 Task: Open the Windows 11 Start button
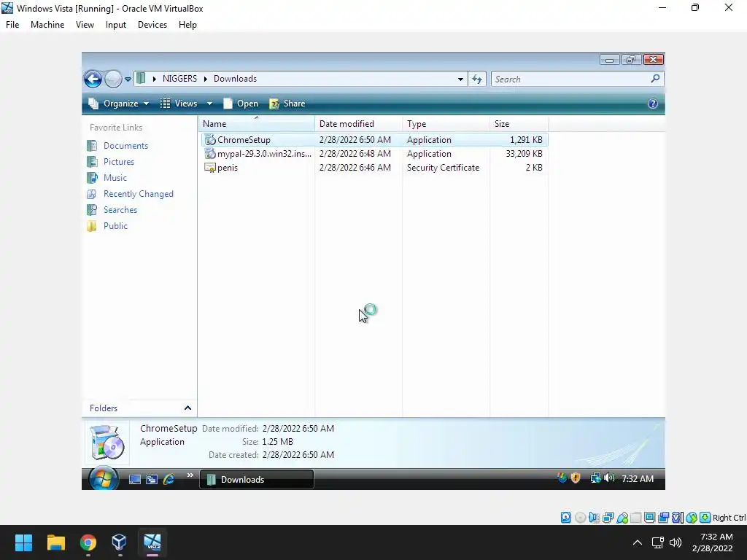[23, 542]
